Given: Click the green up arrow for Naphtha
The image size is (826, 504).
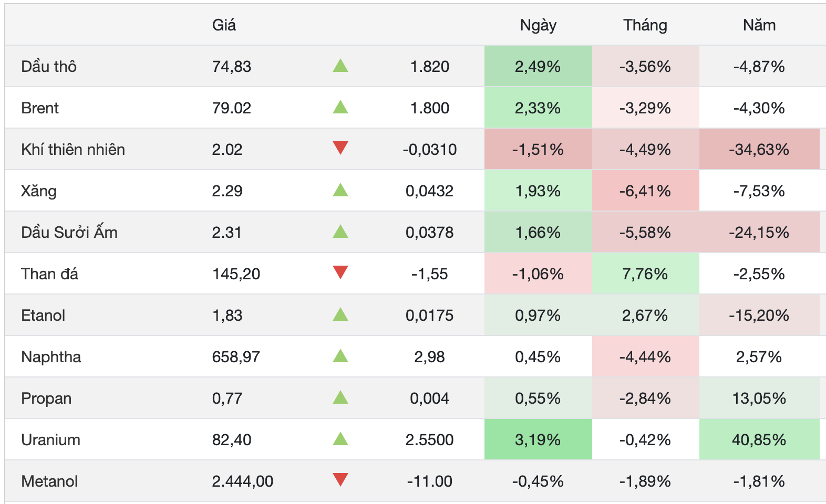Looking at the screenshot, I should tap(340, 355).
